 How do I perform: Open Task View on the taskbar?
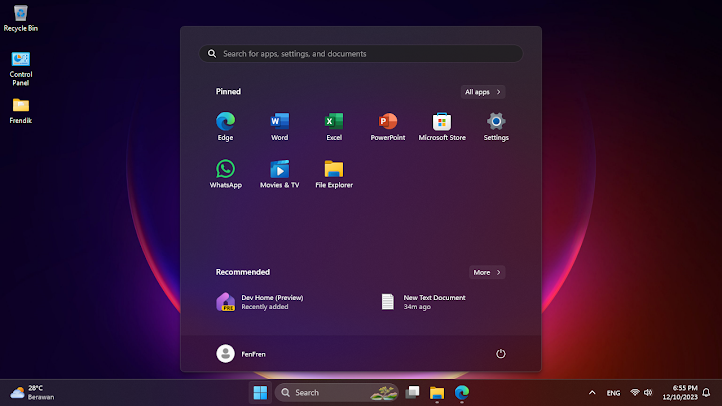click(412, 393)
